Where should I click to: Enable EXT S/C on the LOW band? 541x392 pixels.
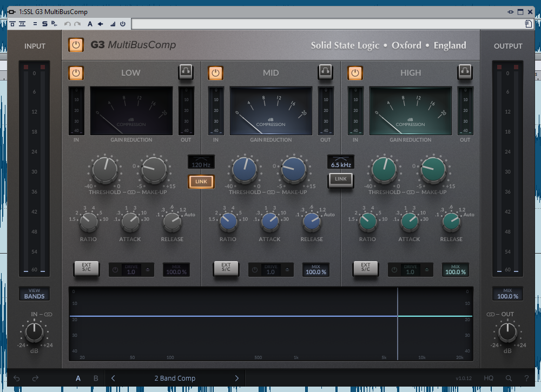point(86,268)
